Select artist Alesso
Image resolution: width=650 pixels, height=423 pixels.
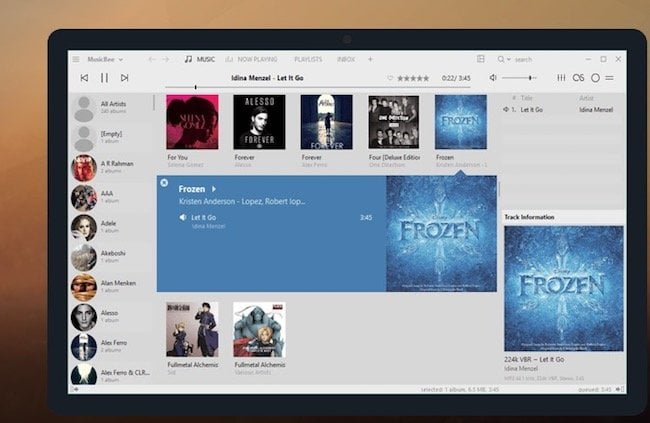[111, 316]
